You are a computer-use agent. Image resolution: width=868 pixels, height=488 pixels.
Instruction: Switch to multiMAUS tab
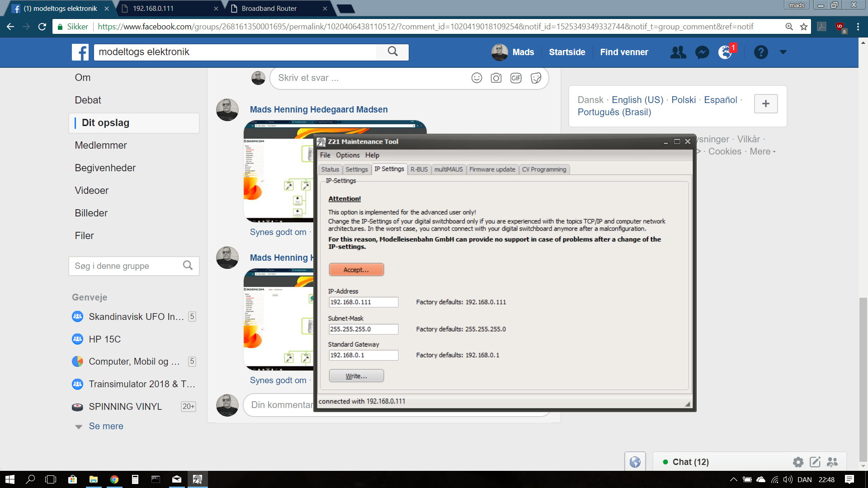click(x=448, y=169)
